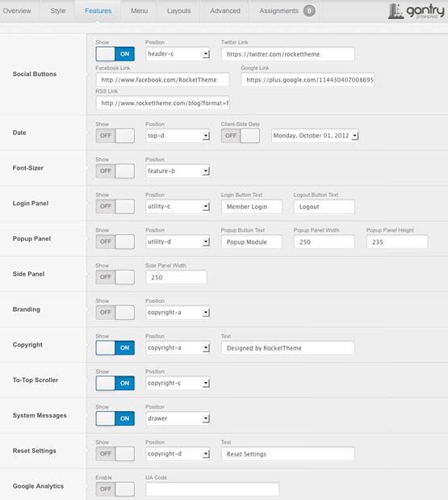This screenshot has width=448, height=500.
Task: Click the Social Buttons row label
Action: coord(35,74)
